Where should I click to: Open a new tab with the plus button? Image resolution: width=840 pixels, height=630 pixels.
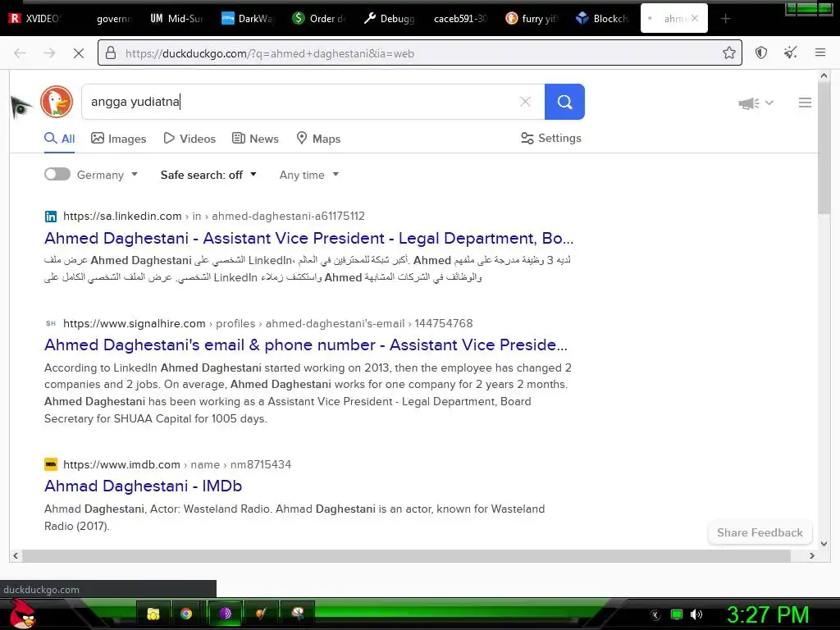[725, 19]
